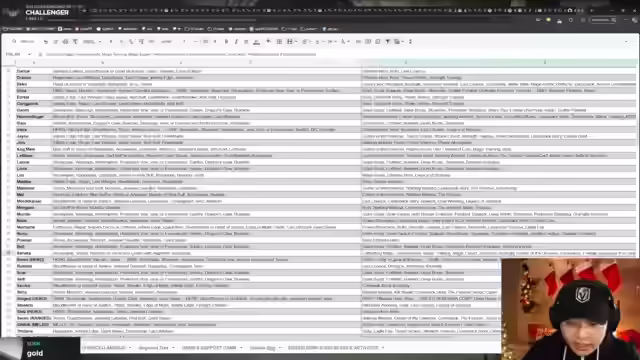Select the Draven cell

click(33, 78)
